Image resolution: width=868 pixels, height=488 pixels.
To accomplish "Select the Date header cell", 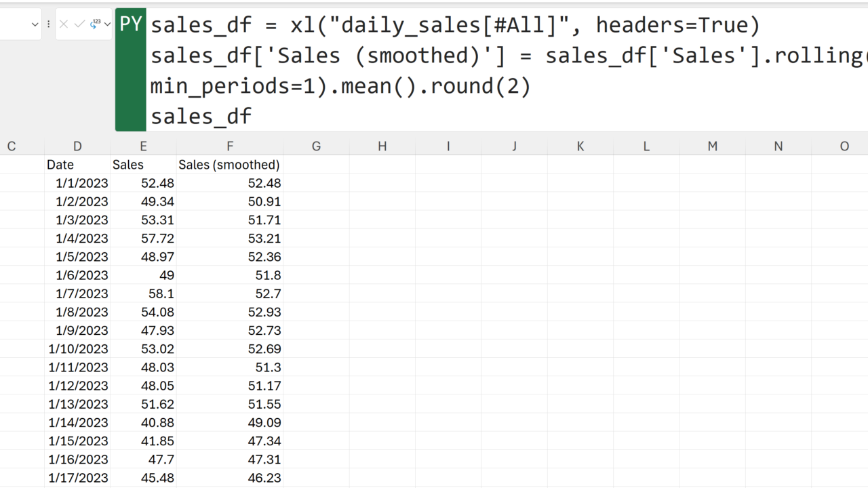I will [77, 165].
